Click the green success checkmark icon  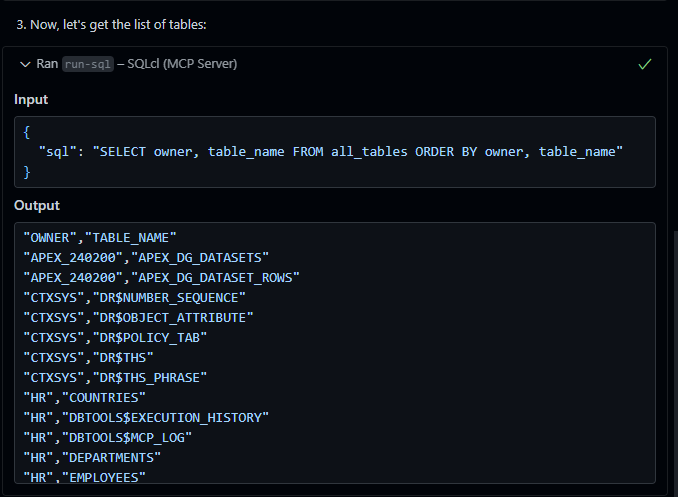point(645,64)
